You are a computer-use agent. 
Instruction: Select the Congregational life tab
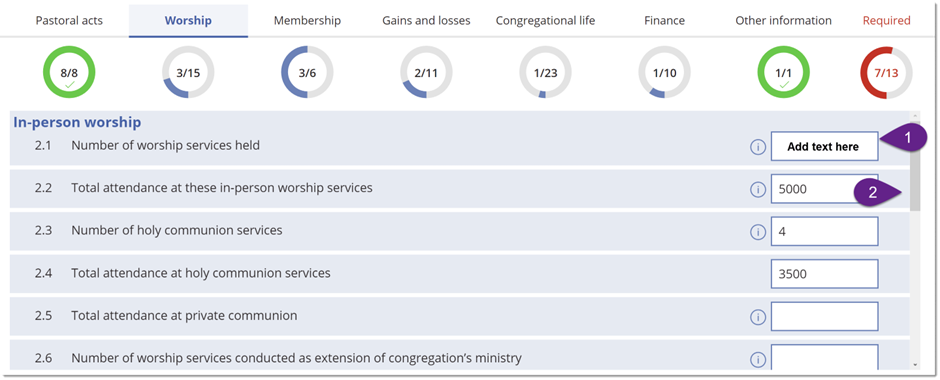[x=546, y=20]
